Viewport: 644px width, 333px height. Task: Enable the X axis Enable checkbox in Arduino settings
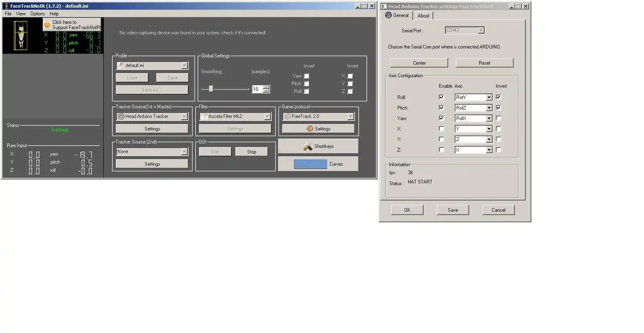pyautogui.click(x=441, y=129)
